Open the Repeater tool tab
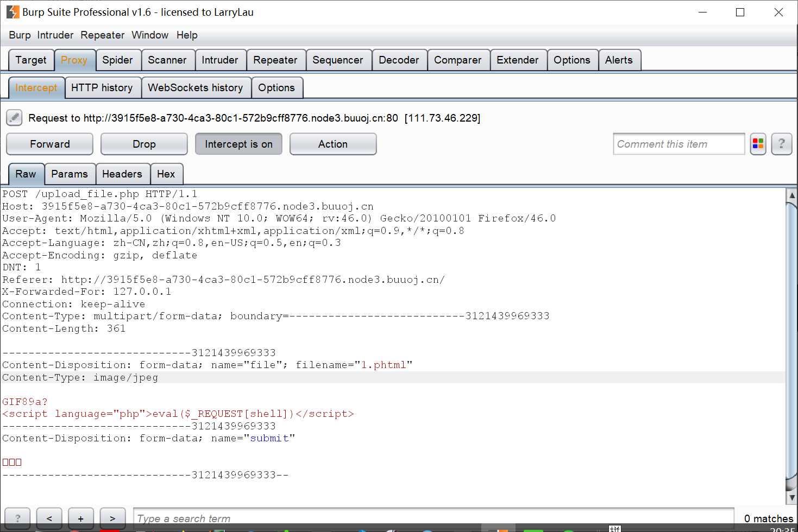 coord(275,60)
